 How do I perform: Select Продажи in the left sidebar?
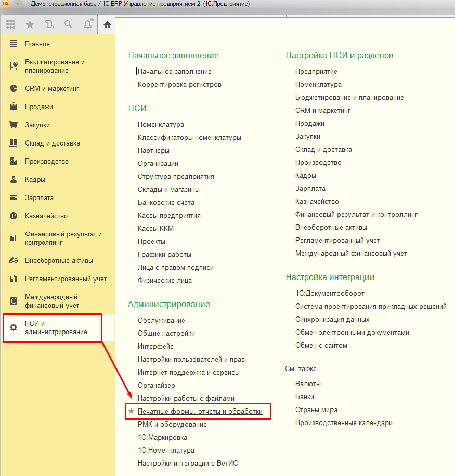pyautogui.click(x=39, y=107)
